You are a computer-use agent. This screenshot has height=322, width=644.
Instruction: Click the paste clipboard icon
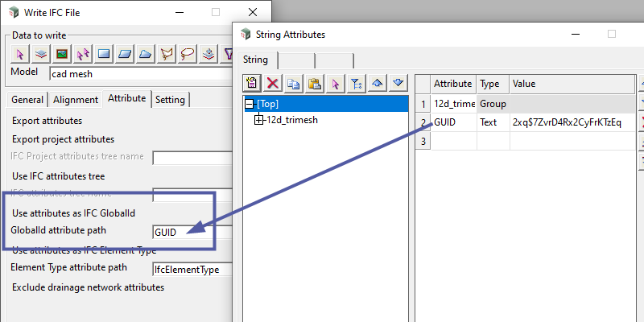click(315, 84)
